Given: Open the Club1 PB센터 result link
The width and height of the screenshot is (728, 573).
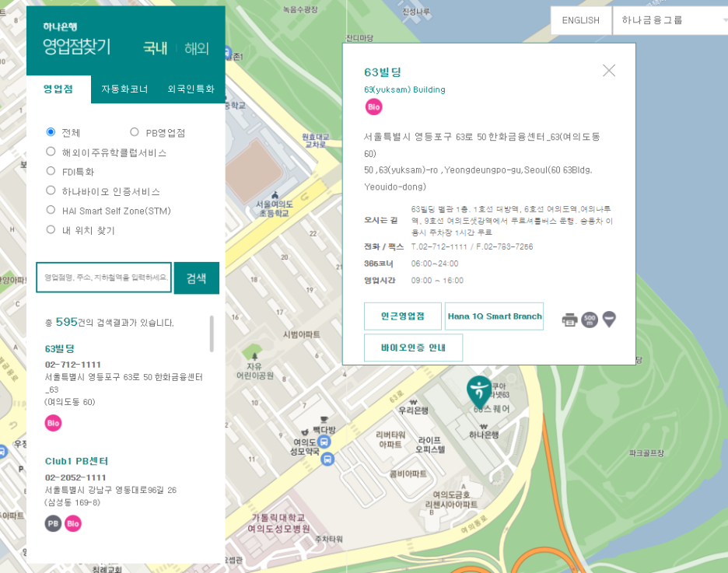Looking at the screenshot, I should 76,461.
